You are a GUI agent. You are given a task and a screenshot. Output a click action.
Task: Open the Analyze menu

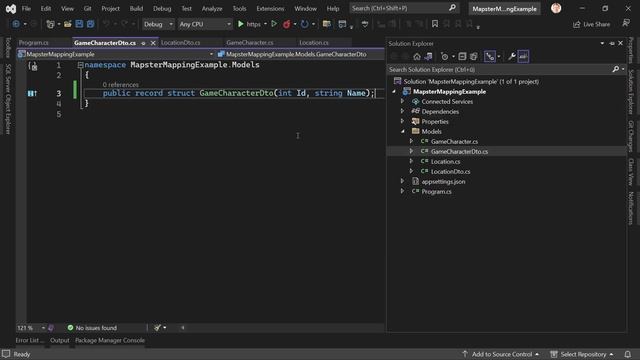(x=212, y=8)
